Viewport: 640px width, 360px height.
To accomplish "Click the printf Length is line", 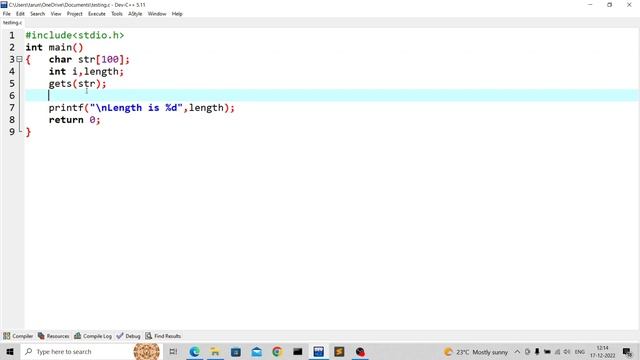I will pyautogui.click(x=142, y=108).
